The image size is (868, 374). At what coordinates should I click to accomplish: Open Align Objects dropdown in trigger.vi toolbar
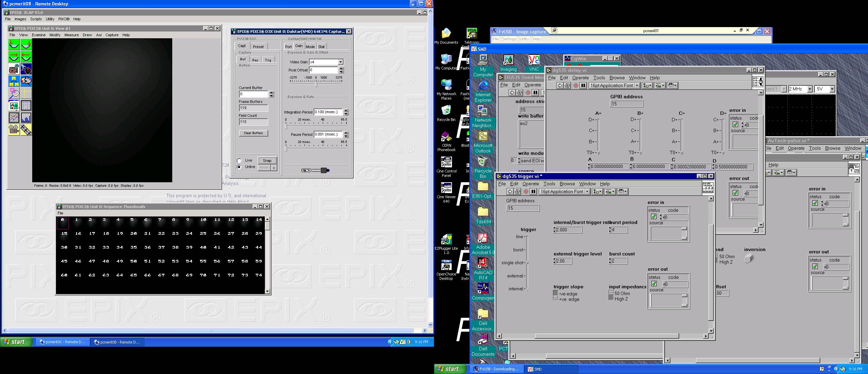click(x=597, y=192)
